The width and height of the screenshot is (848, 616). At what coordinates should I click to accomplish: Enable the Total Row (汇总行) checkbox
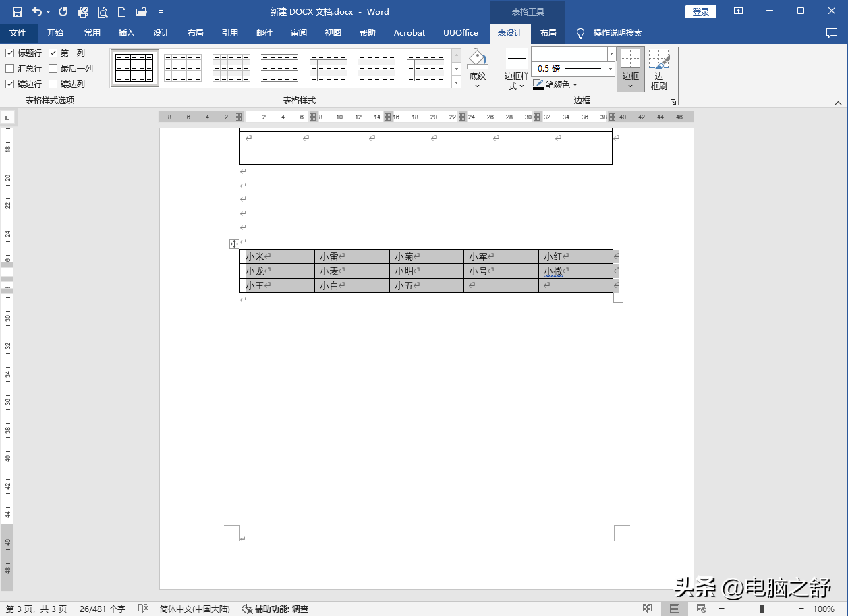tap(9, 68)
